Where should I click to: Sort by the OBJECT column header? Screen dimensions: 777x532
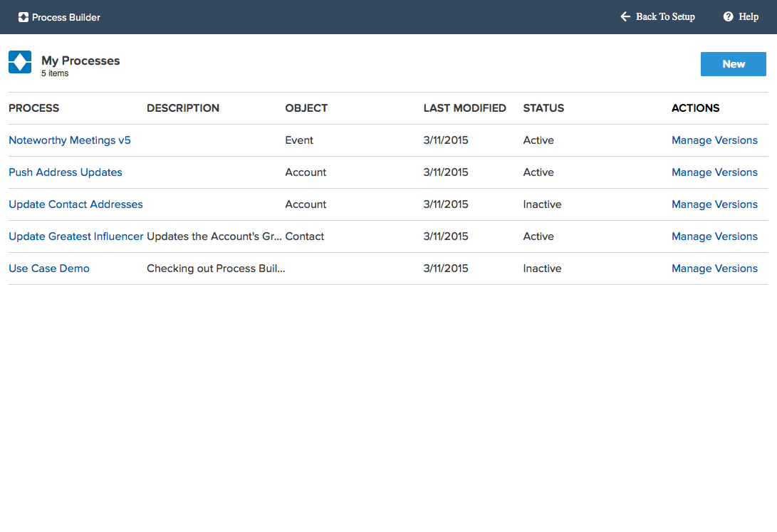coord(306,108)
